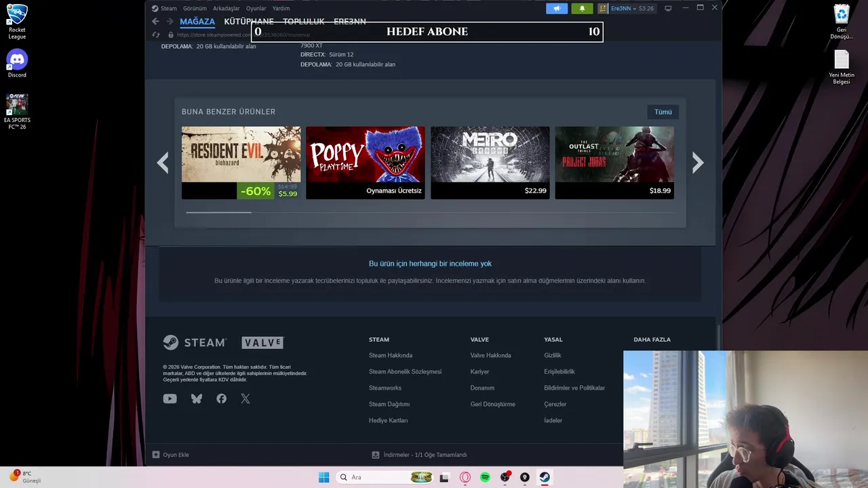Image resolution: width=868 pixels, height=488 pixels.
Task: Open the Donanım footer link
Action: [482, 388]
